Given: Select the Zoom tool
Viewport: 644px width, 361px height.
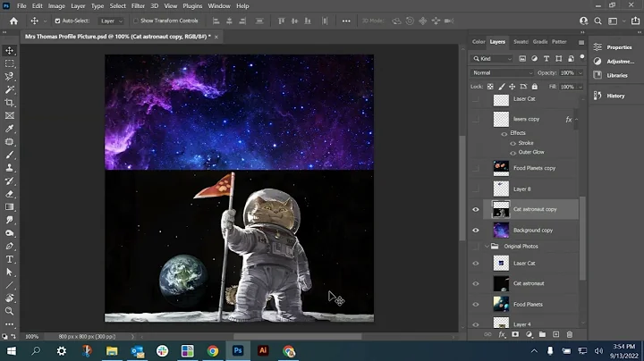Looking at the screenshot, I should (x=10, y=311).
